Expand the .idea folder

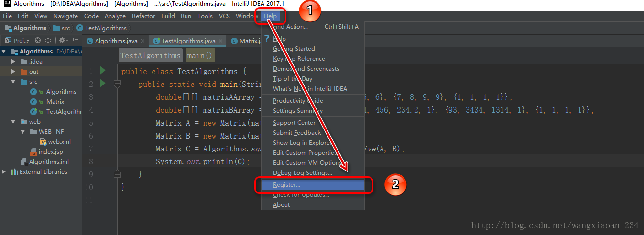[x=14, y=62]
